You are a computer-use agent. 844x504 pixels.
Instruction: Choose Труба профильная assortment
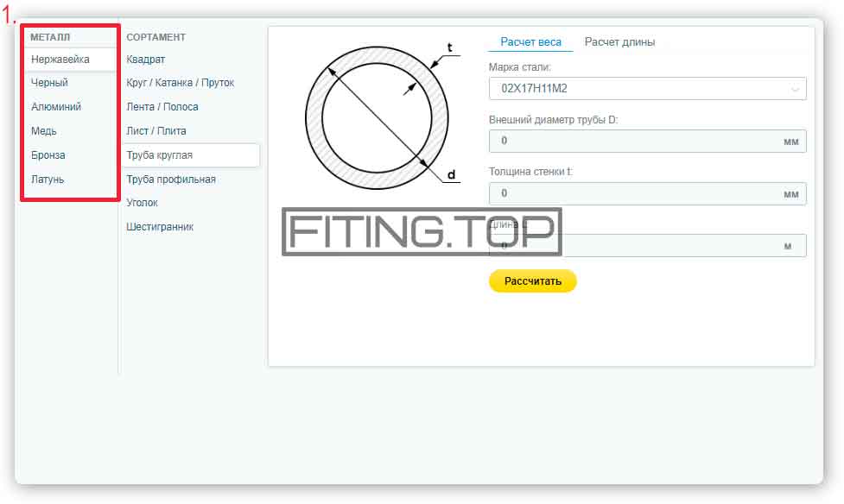171,180
